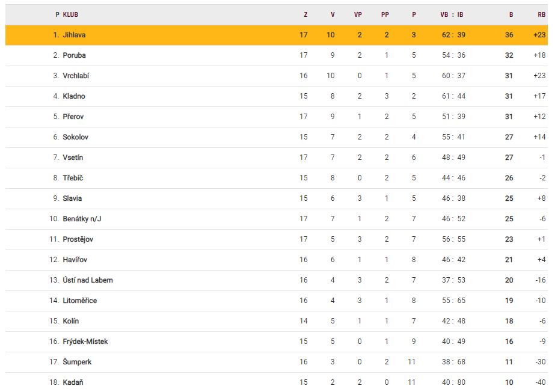
Task: Click the Litoměřice team name
Action: (x=79, y=301)
